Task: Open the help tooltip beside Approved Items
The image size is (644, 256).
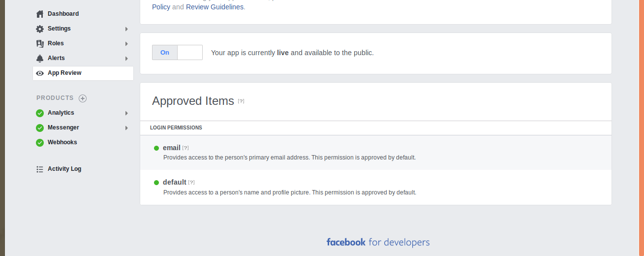Action: pyautogui.click(x=241, y=101)
